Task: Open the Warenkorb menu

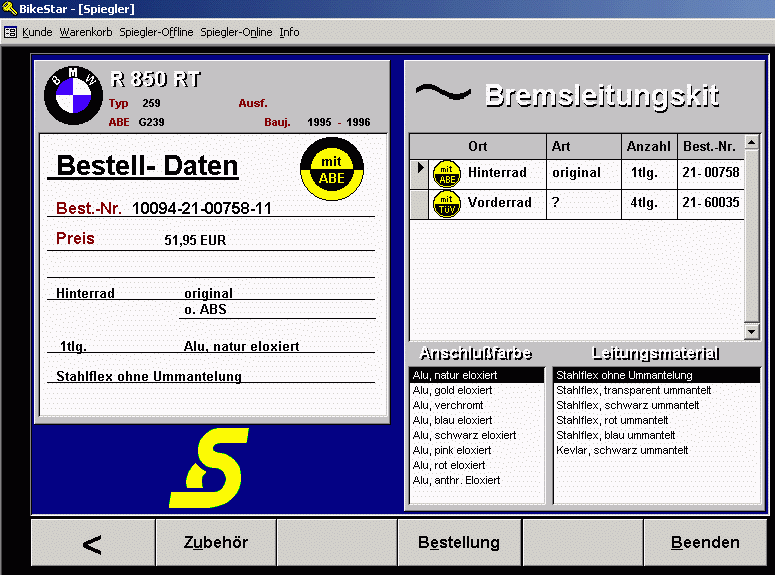Action: (86, 32)
